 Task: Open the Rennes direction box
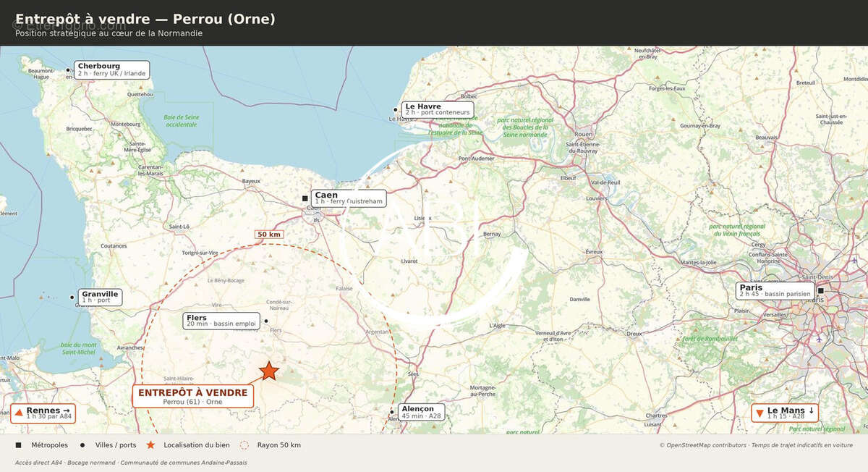pyautogui.click(x=43, y=413)
